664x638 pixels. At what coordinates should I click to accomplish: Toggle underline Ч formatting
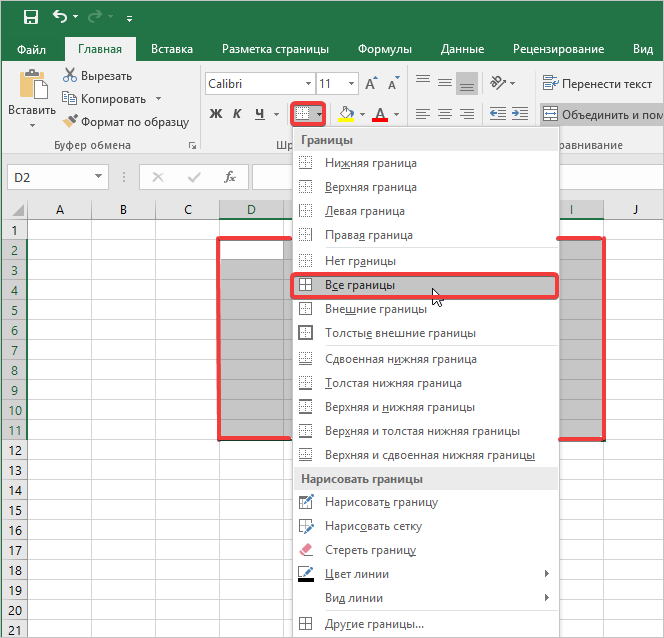click(x=260, y=114)
